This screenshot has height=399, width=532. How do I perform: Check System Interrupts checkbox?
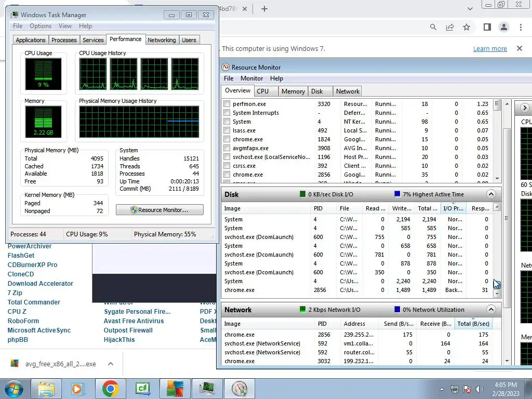point(227,113)
